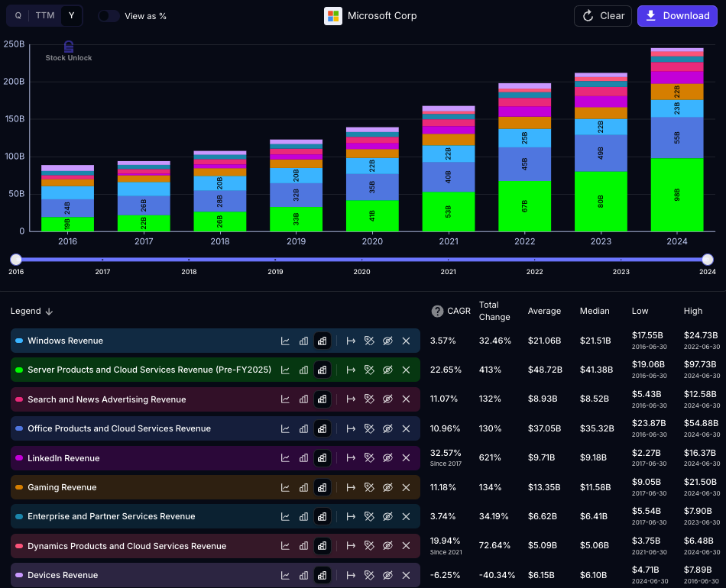Switch to the Q quarterly tab

coord(18,16)
